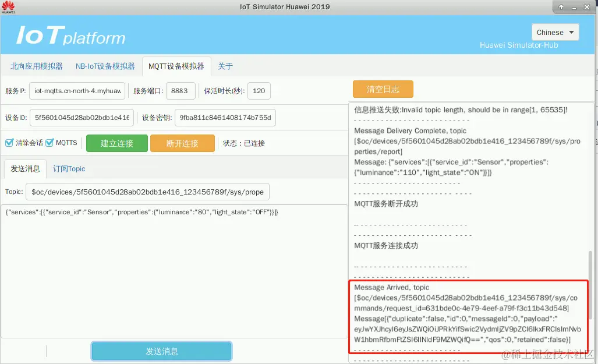Switch to the 订阅Topic sub-tab
The height and width of the screenshot is (364, 598).
pyautogui.click(x=69, y=169)
